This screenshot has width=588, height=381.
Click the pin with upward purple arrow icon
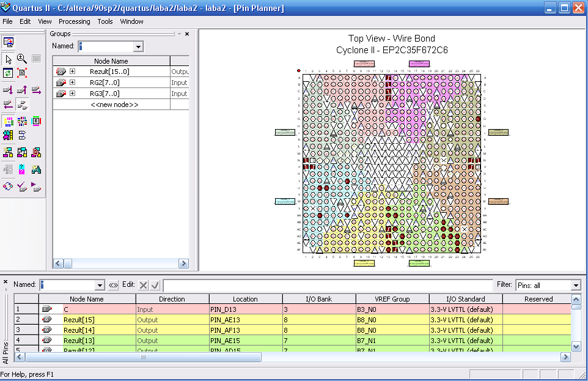point(22,90)
